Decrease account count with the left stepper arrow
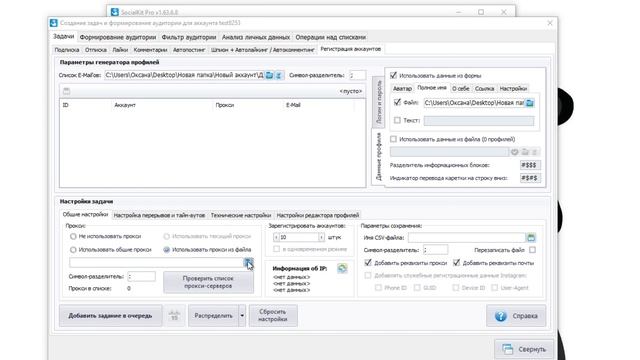The image size is (640, 360). 276,237
